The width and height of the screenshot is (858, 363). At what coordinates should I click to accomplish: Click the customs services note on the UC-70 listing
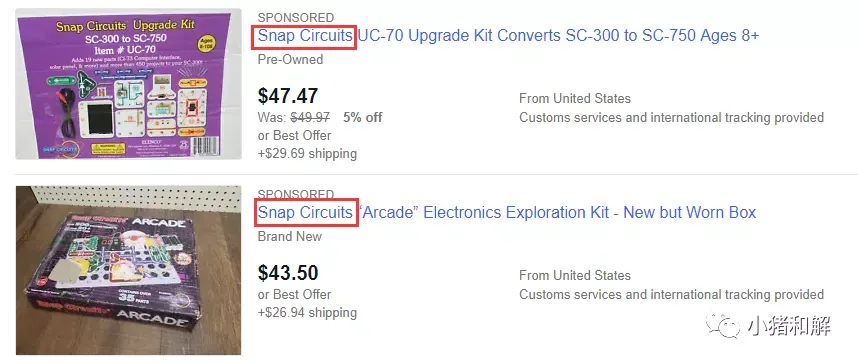coord(671,118)
